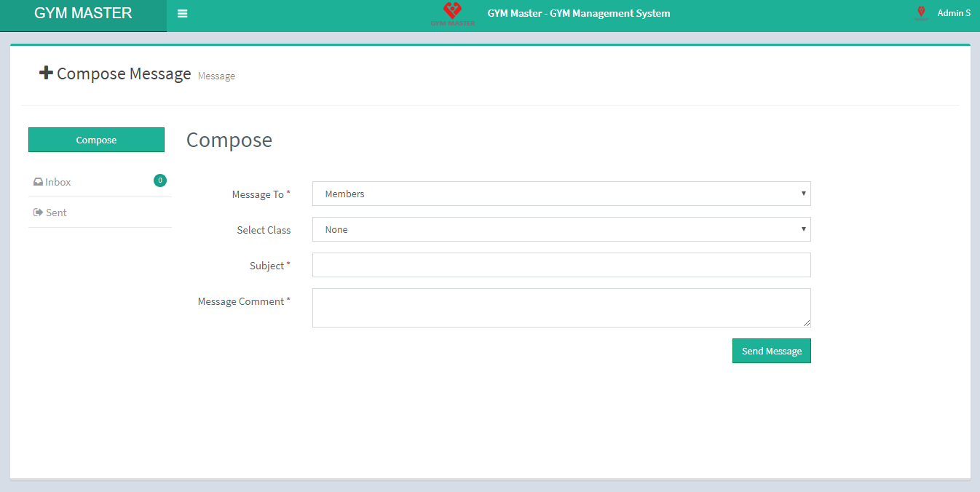
Task: Go to the Sent messages folder
Action: click(x=56, y=213)
